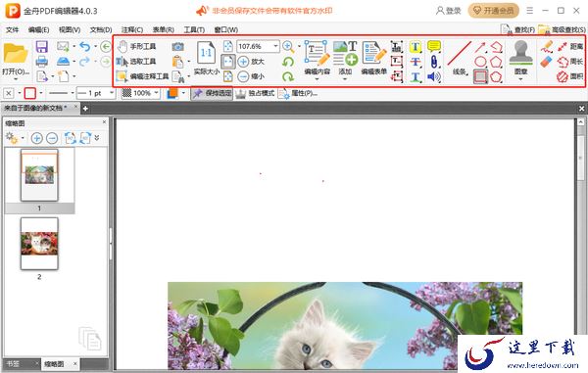The image size is (588, 373).
Task: Select the File Attachment paperclip tool
Action: tap(434, 62)
